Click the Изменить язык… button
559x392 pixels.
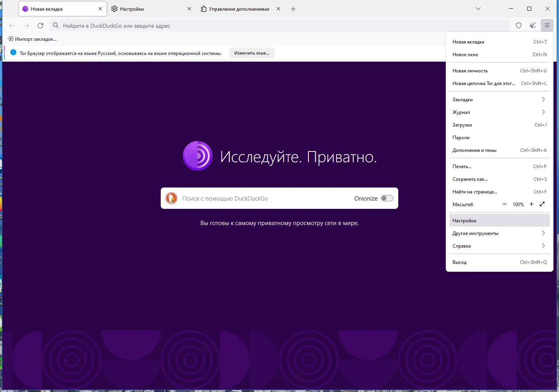pos(252,53)
